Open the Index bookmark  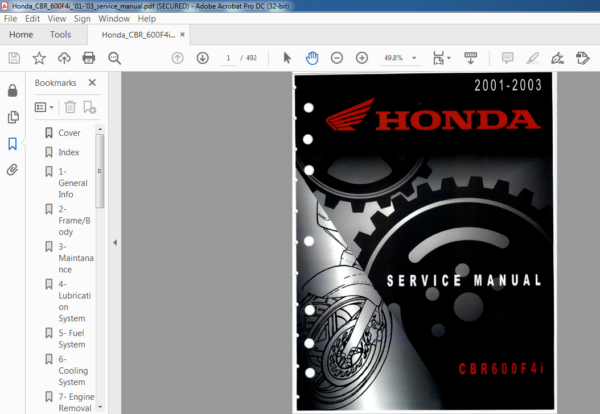coord(69,152)
